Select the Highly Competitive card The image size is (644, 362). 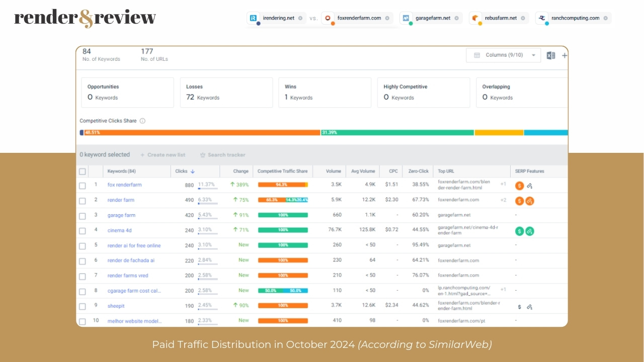tap(424, 93)
